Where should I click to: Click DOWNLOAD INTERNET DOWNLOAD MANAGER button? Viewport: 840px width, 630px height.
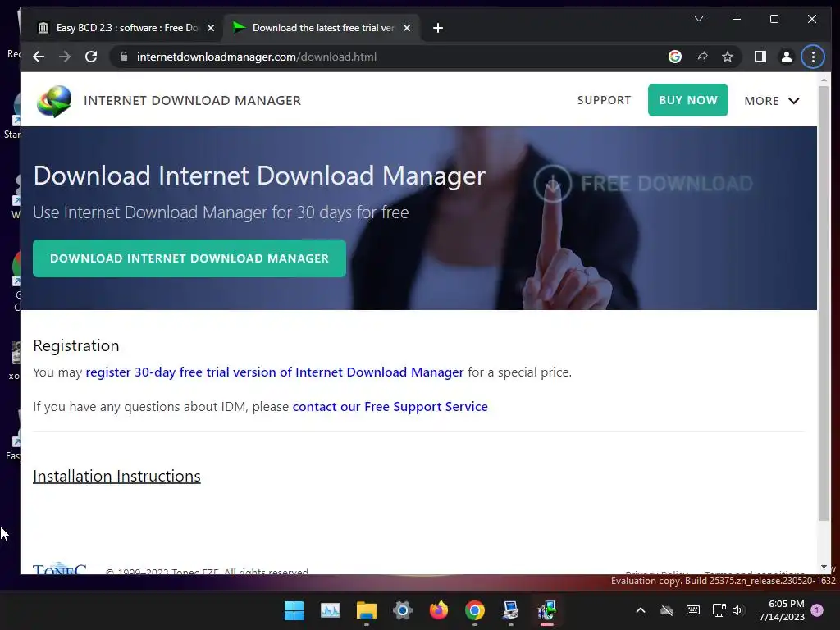click(189, 258)
